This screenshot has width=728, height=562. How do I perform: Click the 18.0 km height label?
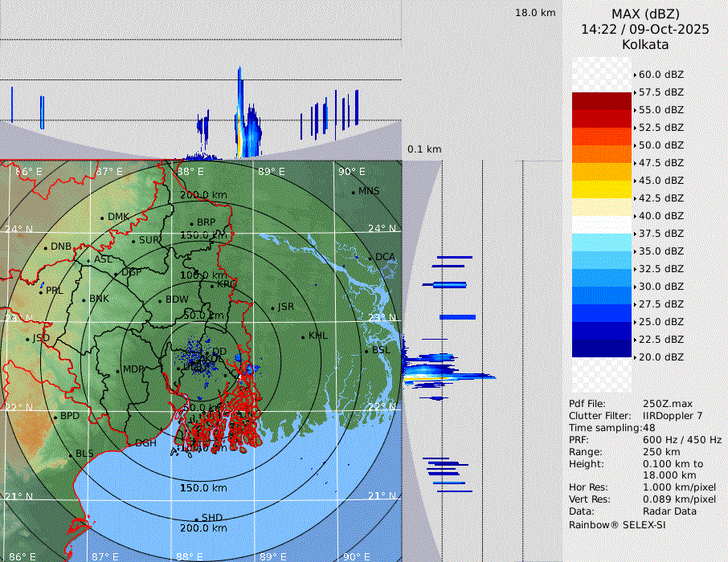(x=535, y=13)
